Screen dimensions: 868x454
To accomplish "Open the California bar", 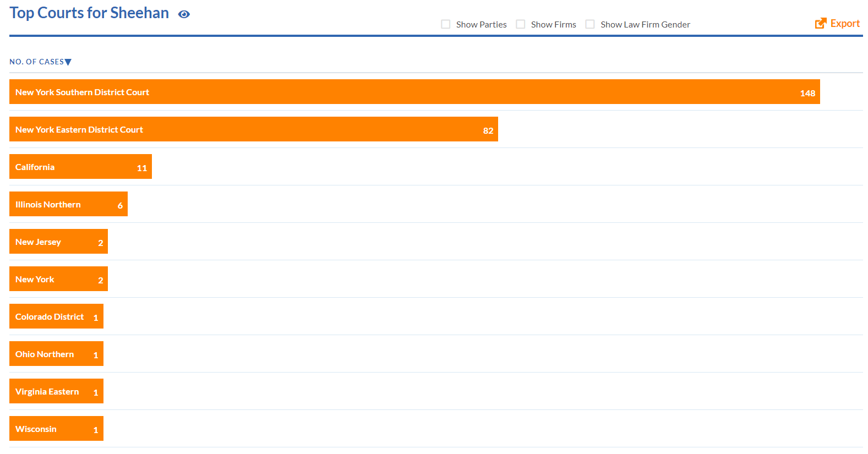I will click(80, 167).
